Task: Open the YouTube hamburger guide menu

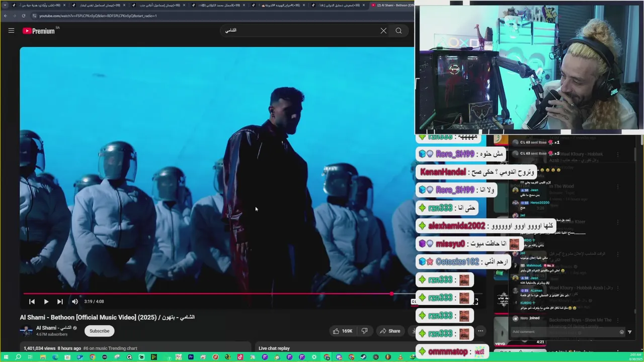Action: [11, 31]
